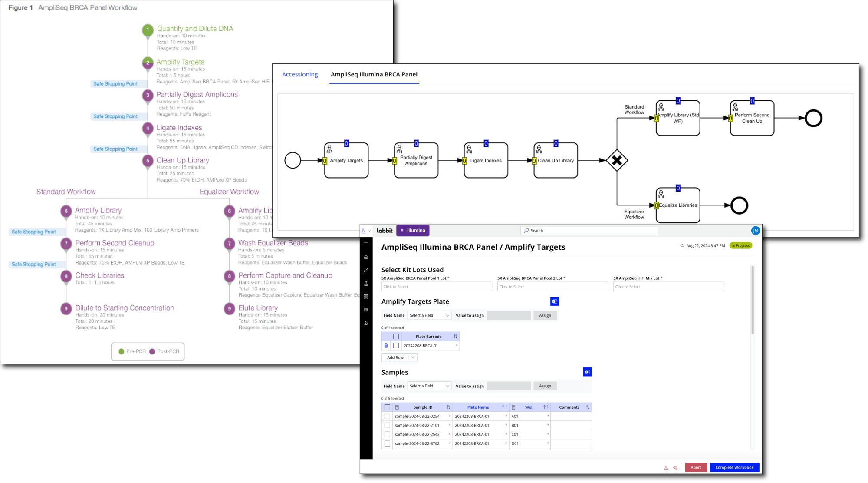The width and height of the screenshot is (868, 483).
Task: Open the 5X AmpliSeq BRCA Panel Pool 1 Lot selector
Action: pos(437,287)
